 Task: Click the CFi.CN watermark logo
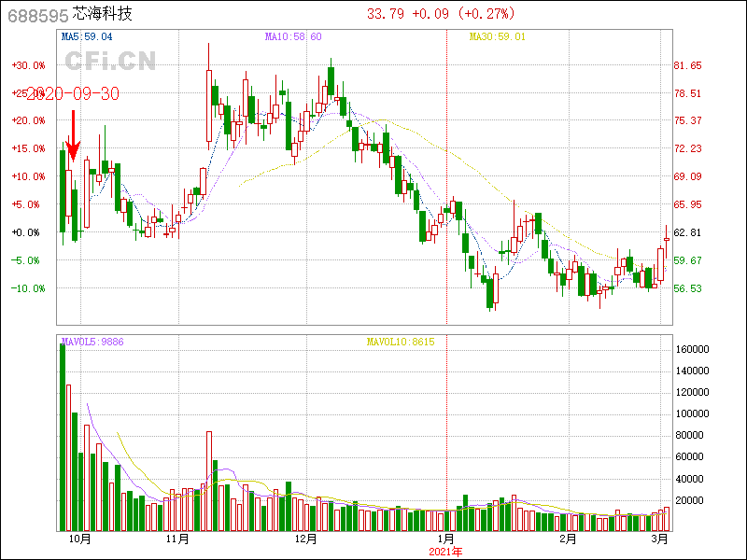pyautogui.click(x=109, y=61)
